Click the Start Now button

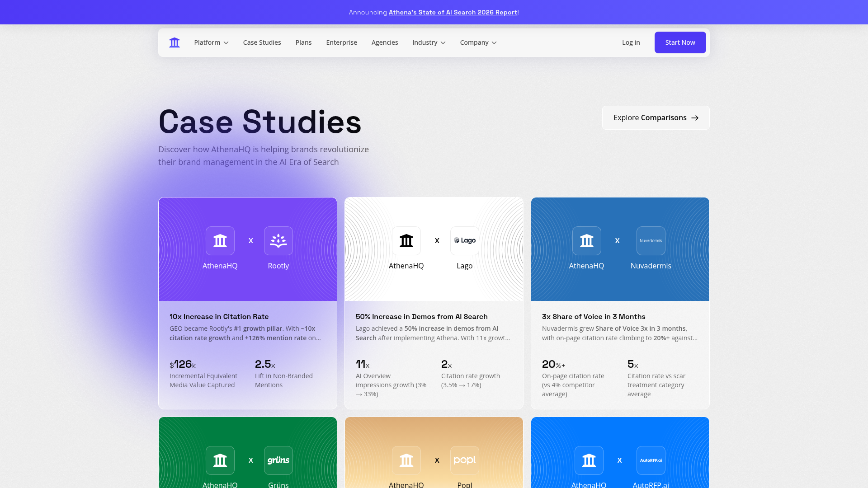coord(680,42)
